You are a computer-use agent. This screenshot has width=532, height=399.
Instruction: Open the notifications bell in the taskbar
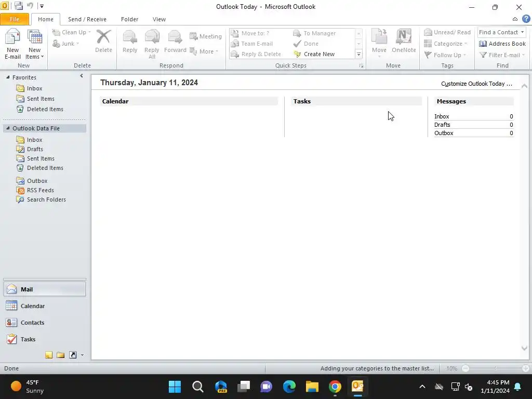[518, 387]
